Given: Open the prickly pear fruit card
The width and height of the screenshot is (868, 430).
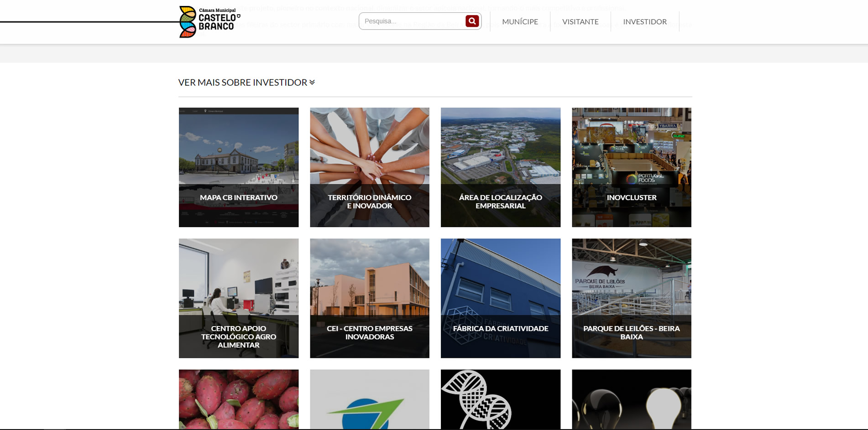Looking at the screenshot, I should point(239,399).
